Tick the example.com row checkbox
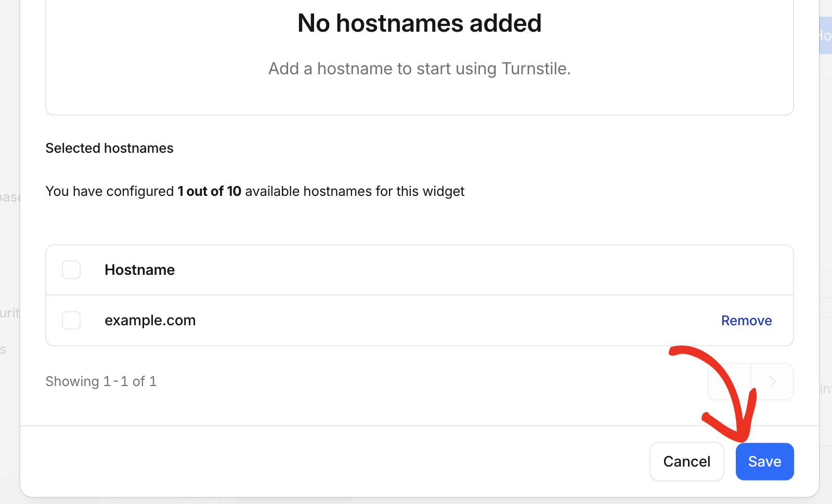This screenshot has height=504, width=832. (x=71, y=321)
